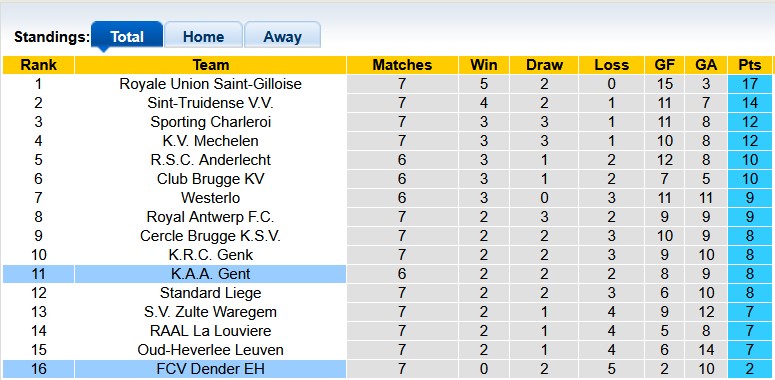Screen dimensions: 775x380
Task: Select the Sporting Charleroi team name
Action: (x=211, y=122)
